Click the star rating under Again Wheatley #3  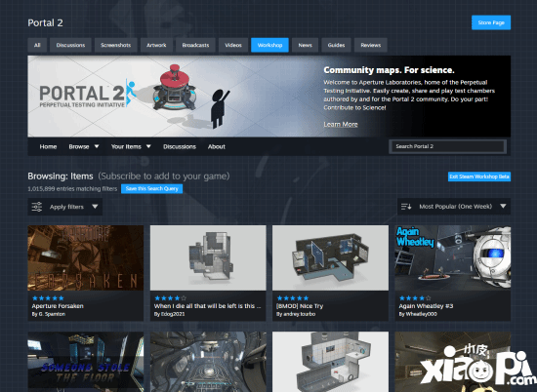point(415,298)
